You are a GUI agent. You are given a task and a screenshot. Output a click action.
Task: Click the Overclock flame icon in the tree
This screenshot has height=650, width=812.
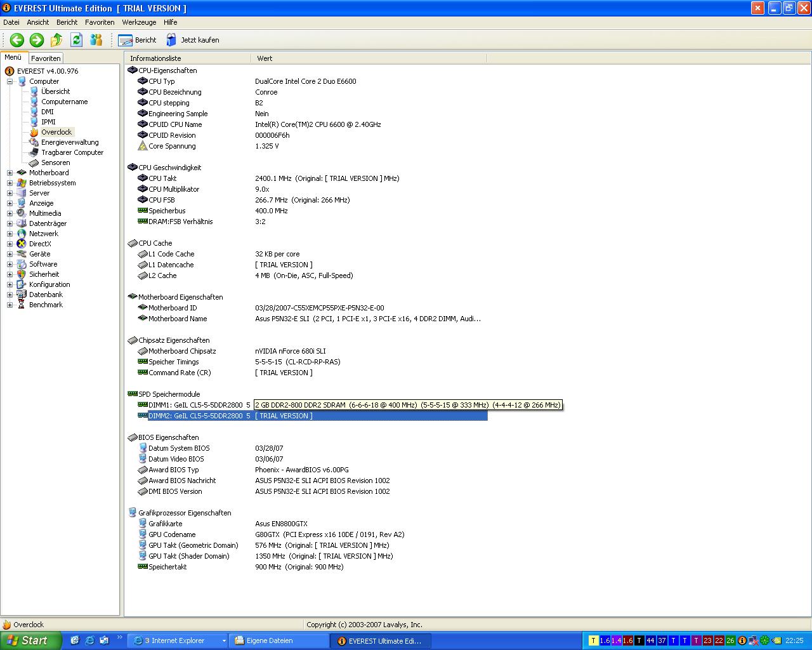pos(34,132)
